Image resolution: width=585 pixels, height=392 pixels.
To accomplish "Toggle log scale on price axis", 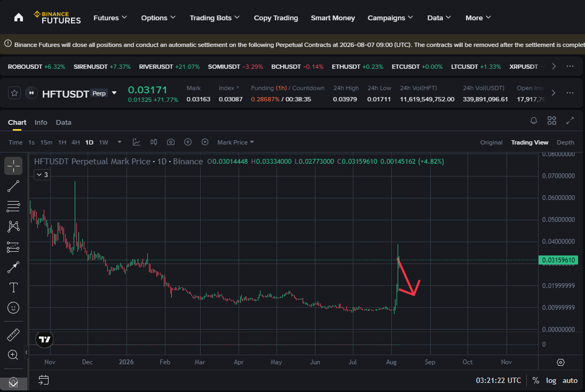I will point(551,380).
